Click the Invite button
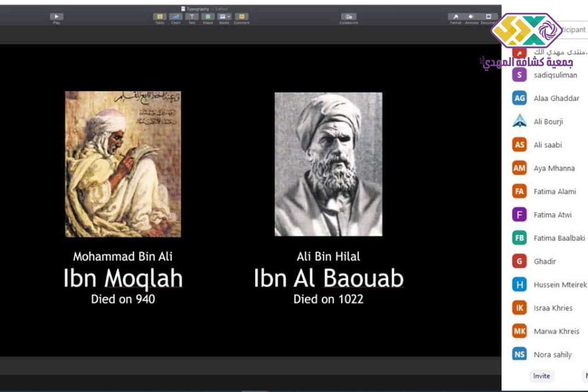Viewport: 588px width, 392px height. 541,376
